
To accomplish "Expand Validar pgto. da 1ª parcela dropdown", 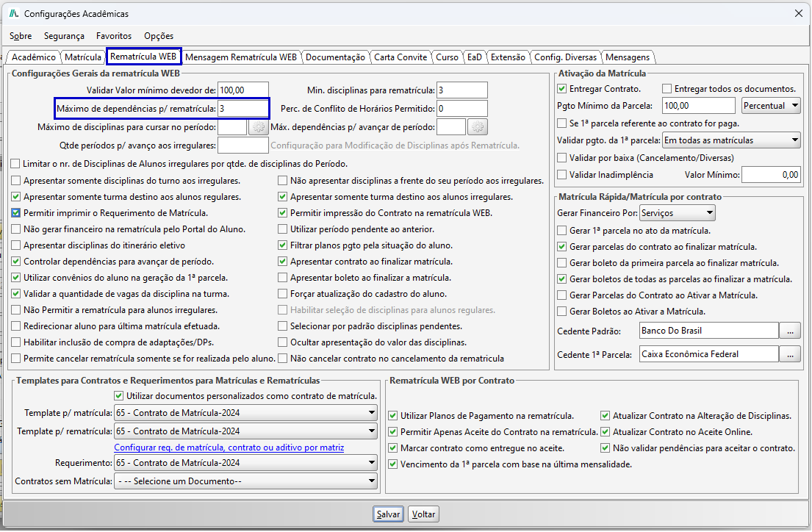I will pos(731,140).
